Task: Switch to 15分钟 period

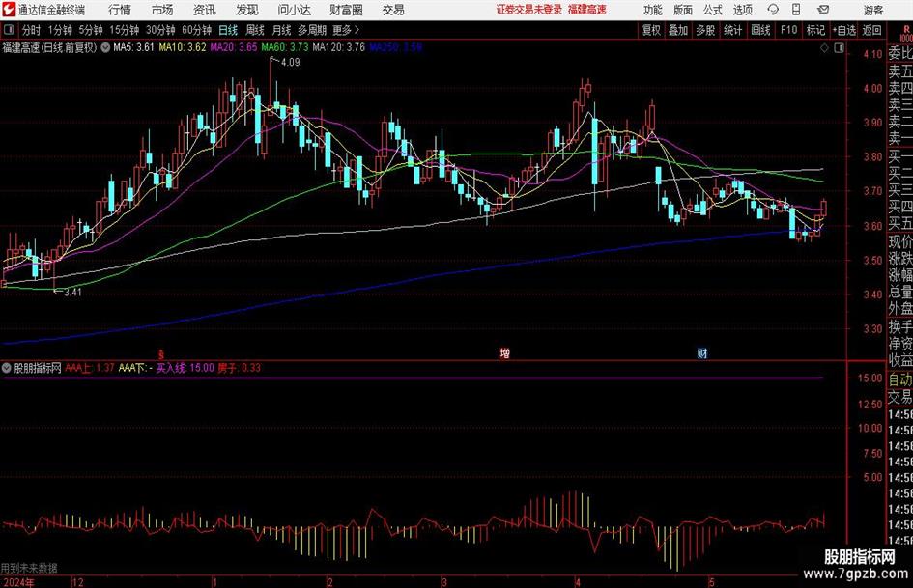Action: (x=125, y=30)
